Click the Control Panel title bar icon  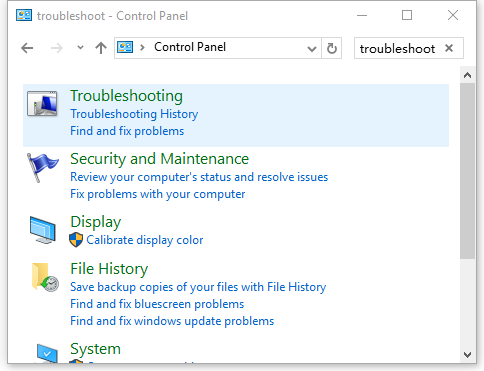click(24, 15)
